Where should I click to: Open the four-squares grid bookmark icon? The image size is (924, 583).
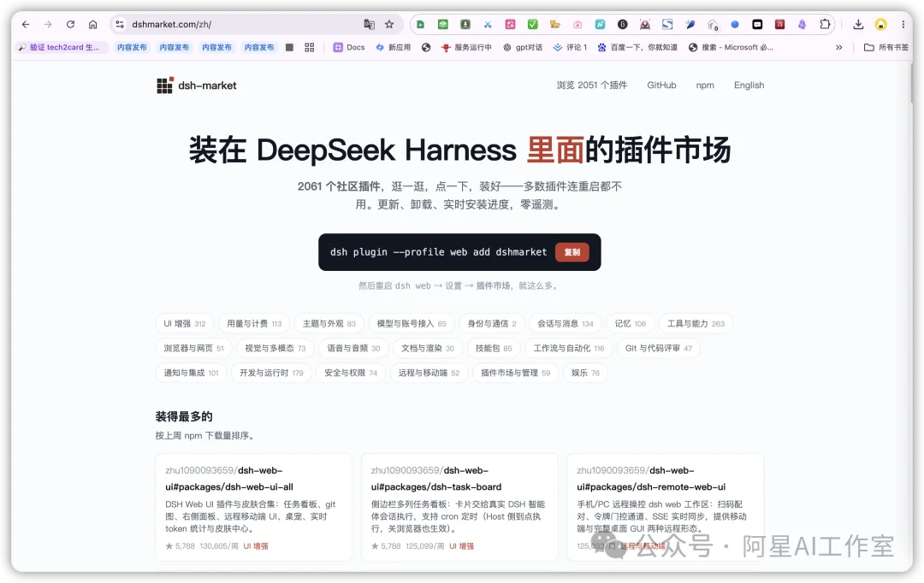pyautogui.click(x=310, y=47)
